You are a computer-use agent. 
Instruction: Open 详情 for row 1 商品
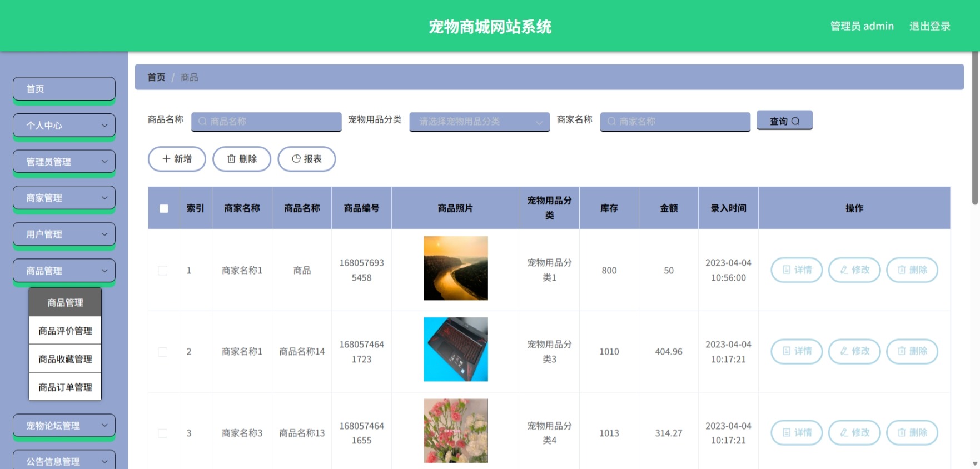(797, 270)
